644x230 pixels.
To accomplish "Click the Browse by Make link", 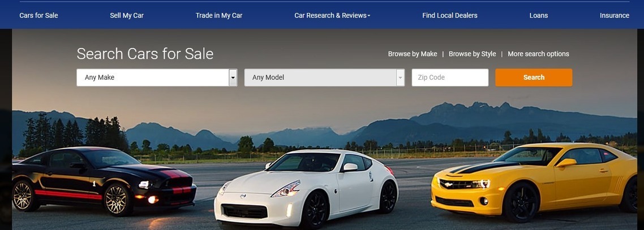I will click(x=412, y=54).
